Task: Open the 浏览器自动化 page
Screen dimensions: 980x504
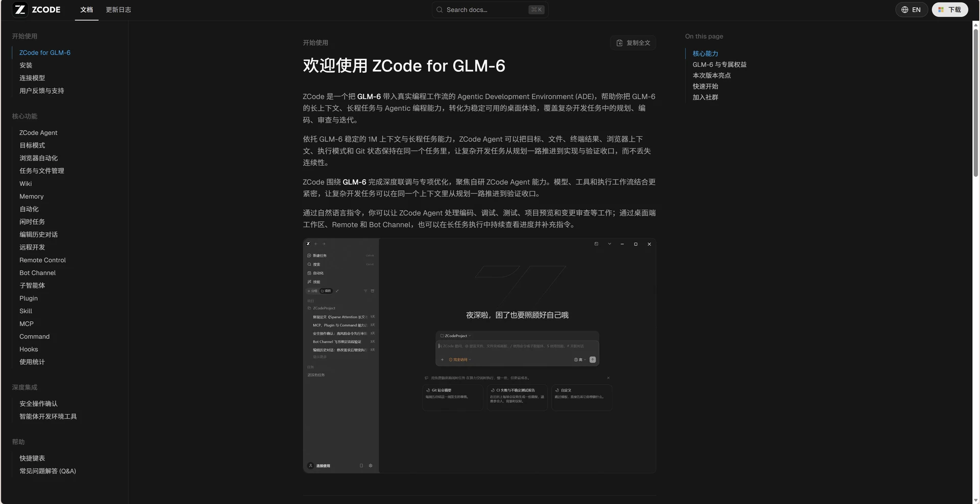Action: 39,158
